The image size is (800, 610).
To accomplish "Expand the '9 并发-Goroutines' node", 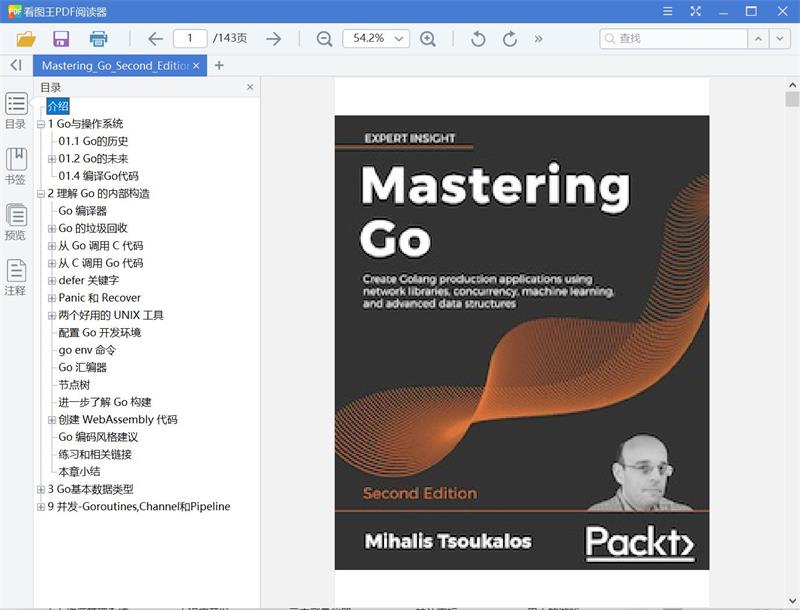I will (41, 507).
